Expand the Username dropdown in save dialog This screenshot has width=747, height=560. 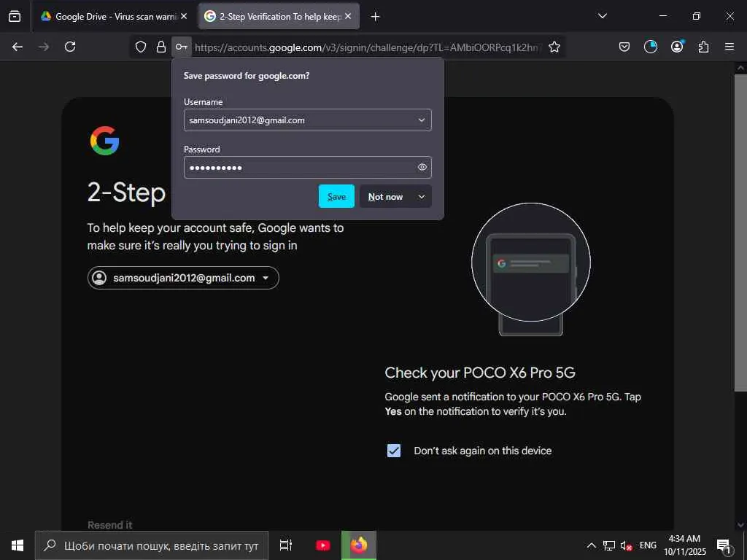(421, 120)
